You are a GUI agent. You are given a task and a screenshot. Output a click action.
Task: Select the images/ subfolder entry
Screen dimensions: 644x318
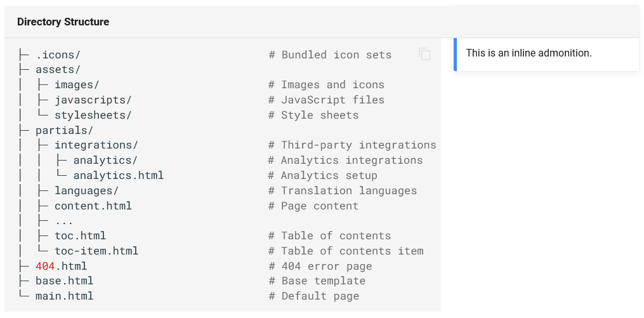[77, 84]
